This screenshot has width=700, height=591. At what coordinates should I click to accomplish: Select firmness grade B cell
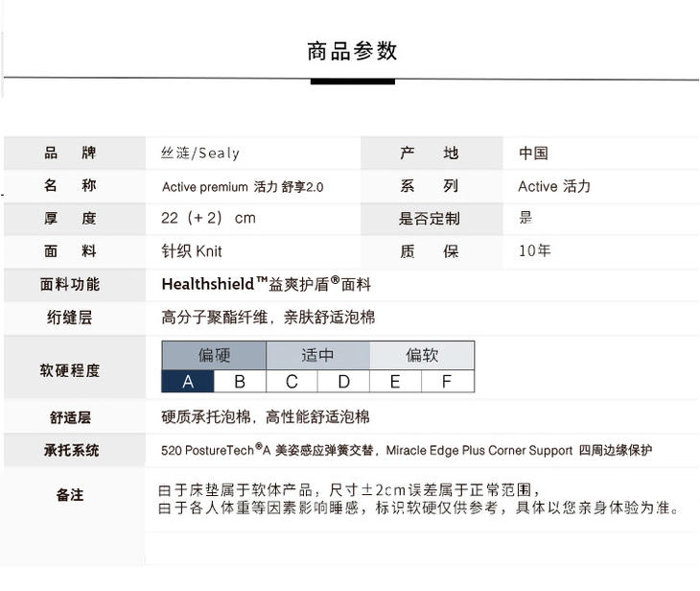[x=240, y=382]
